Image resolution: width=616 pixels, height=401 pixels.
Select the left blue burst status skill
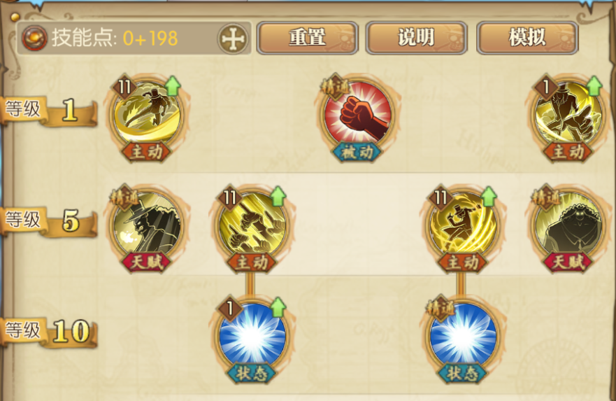click(252, 336)
